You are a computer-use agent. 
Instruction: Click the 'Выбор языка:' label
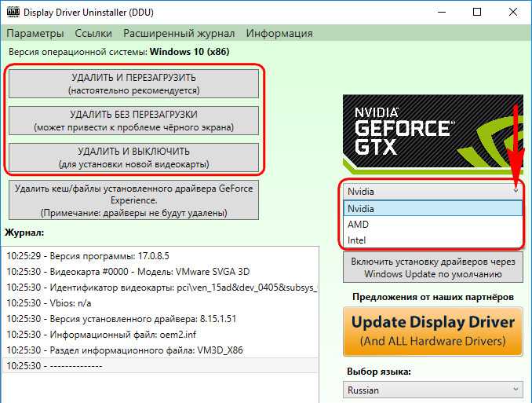[x=379, y=372]
